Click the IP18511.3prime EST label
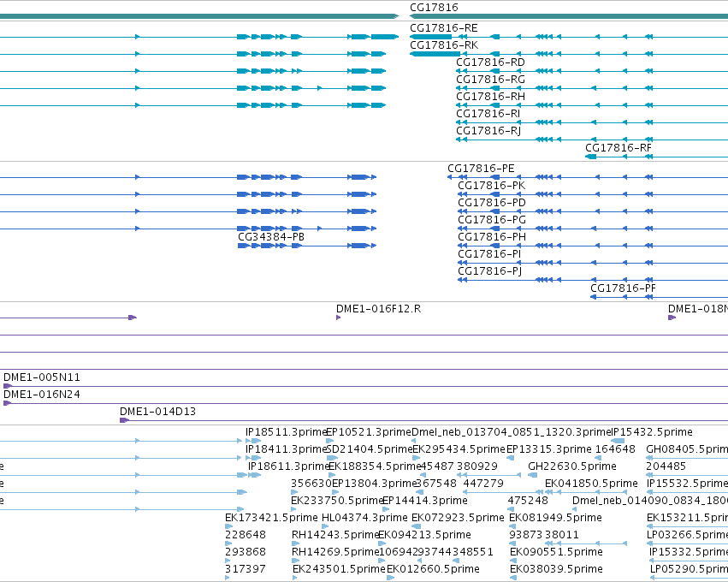This screenshot has height=582, width=728. click(286, 432)
